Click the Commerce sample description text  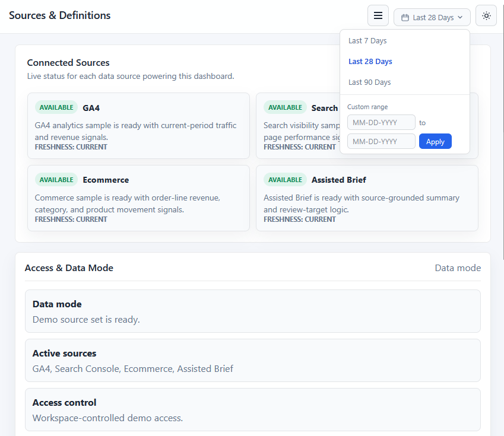tap(128, 203)
